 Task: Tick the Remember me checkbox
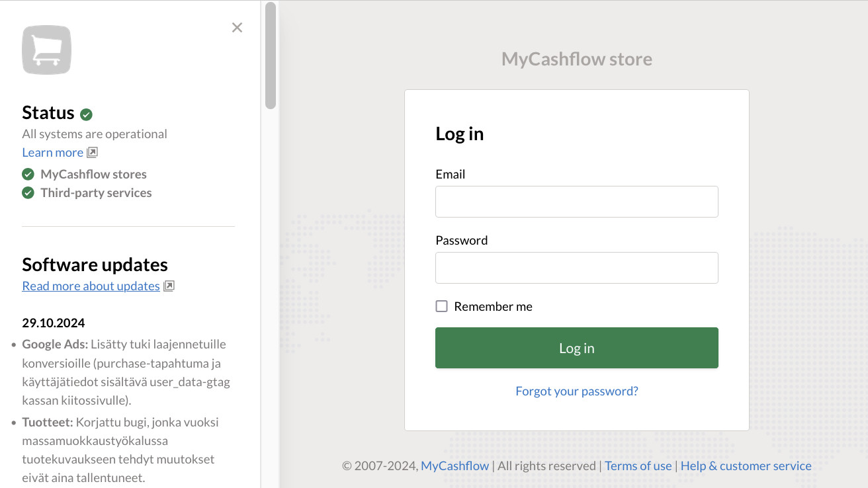pos(441,306)
